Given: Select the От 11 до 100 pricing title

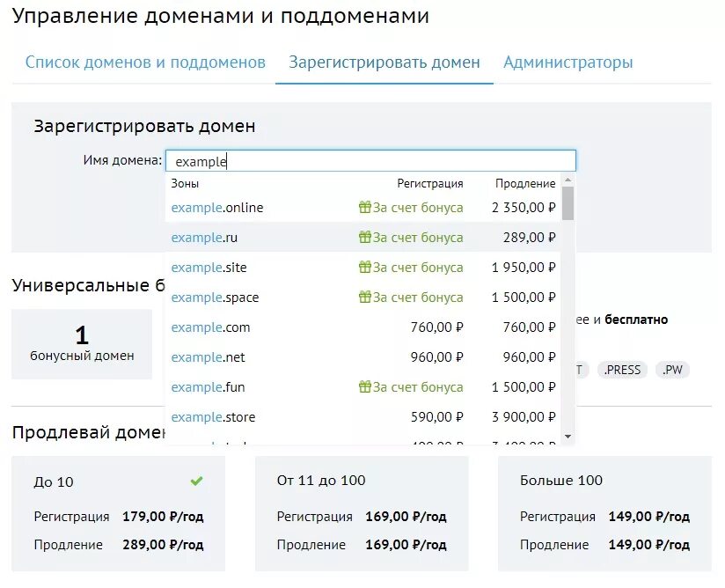Looking at the screenshot, I should tap(321, 481).
